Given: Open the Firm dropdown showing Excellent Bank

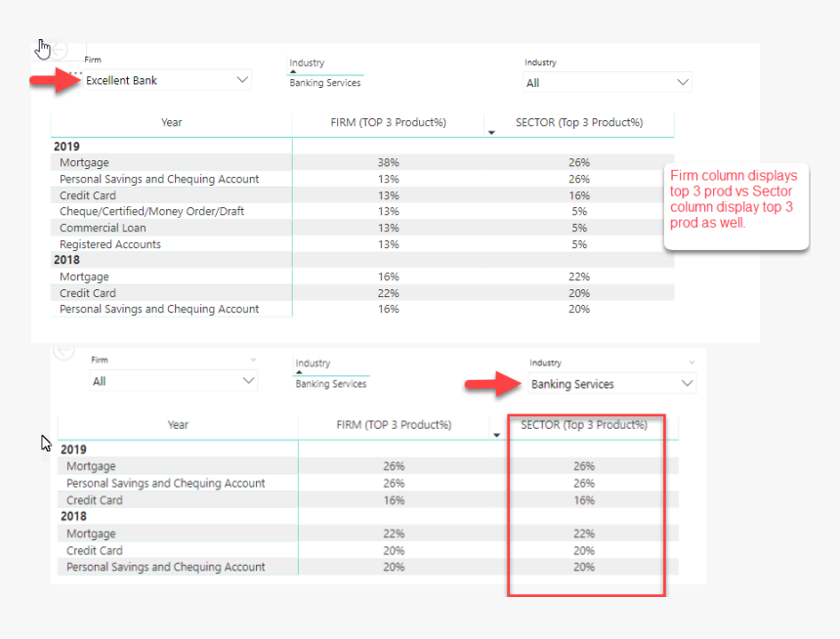Looking at the screenshot, I should pos(167,80).
